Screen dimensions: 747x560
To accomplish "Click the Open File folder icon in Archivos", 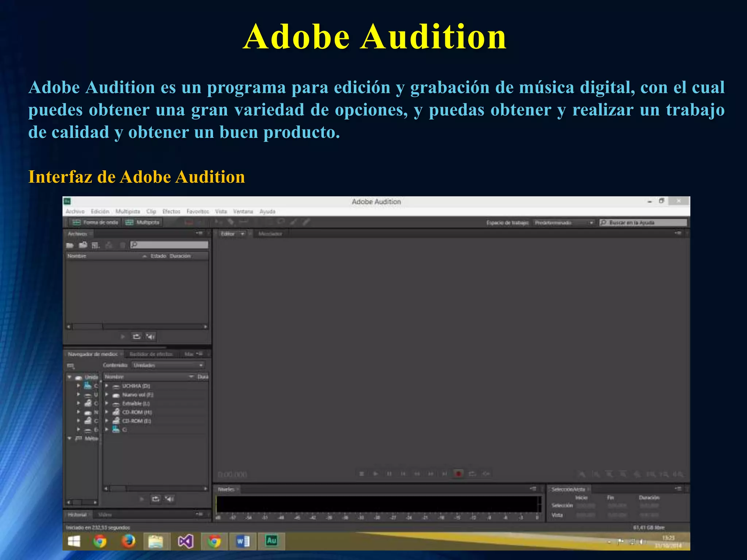I will coord(70,245).
